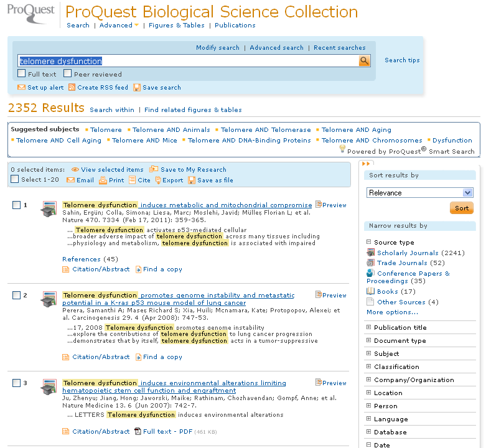
Task: Click Citation/Abstract icon under result 1
Action: click(x=66, y=269)
